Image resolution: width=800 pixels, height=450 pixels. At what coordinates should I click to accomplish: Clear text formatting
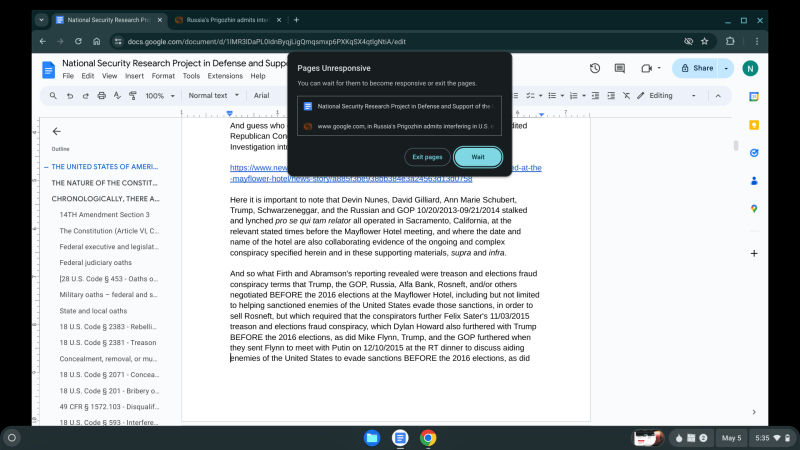627,95
